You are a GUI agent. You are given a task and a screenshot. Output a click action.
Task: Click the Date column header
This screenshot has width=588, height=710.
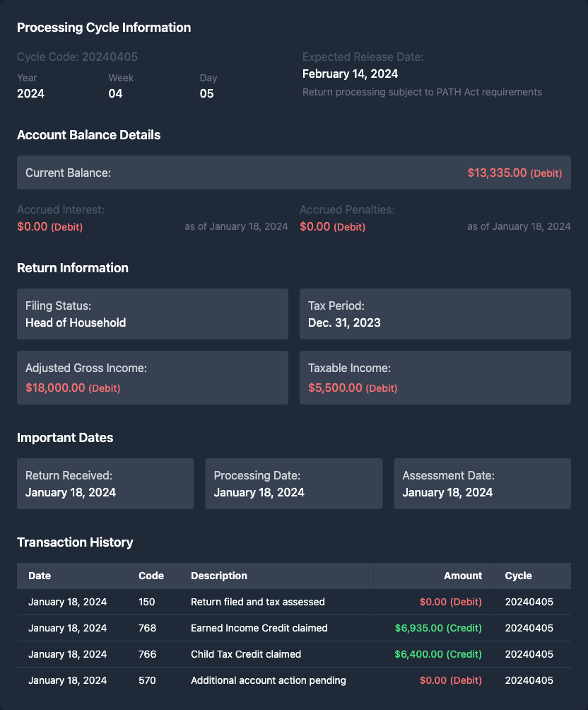pos(40,576)
